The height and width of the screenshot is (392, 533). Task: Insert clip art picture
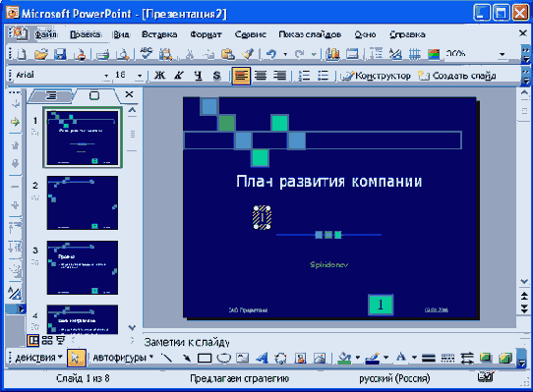[x=301, y=358]
